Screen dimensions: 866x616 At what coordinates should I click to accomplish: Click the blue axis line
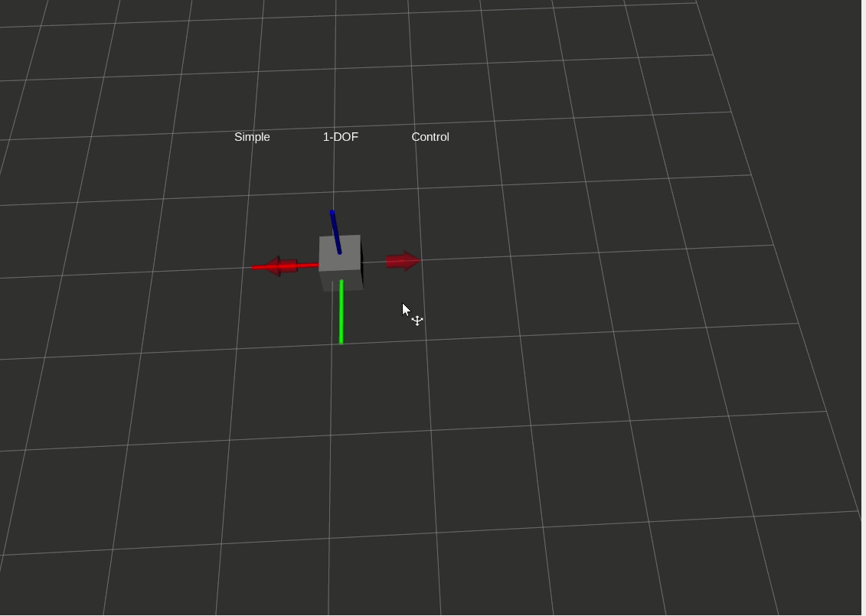point(335,233)
